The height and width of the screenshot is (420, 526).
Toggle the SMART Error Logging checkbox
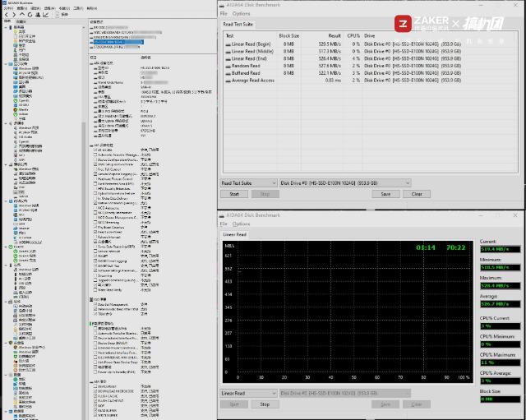tap(95, 261)
